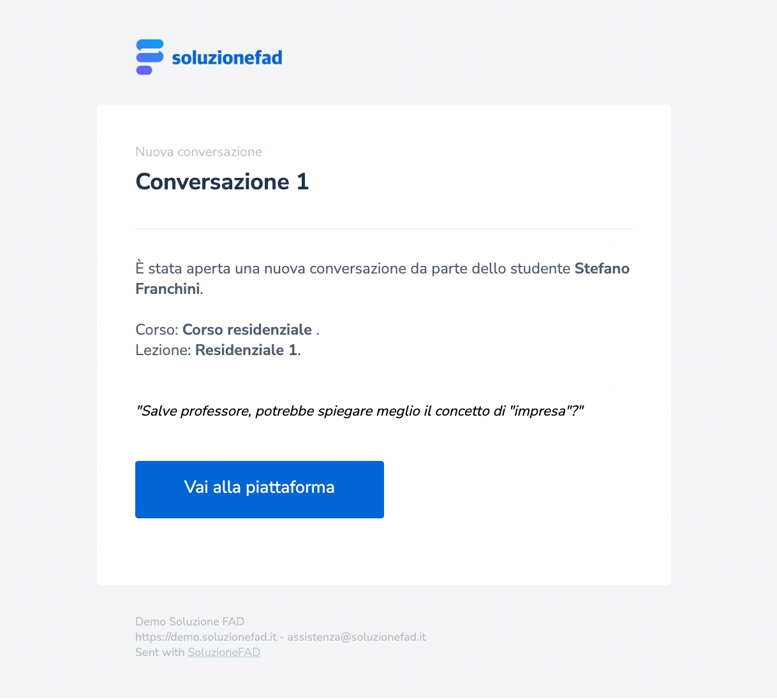Click the "Lezione:" label
Viewport: 777px width, 700px height.
(163, 350)
